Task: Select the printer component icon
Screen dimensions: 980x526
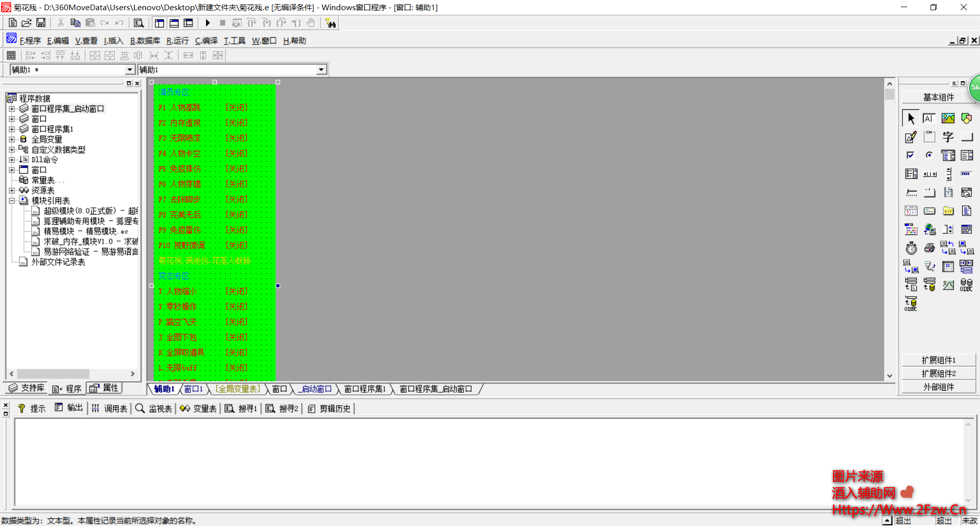Action: (x=929, y=248)
